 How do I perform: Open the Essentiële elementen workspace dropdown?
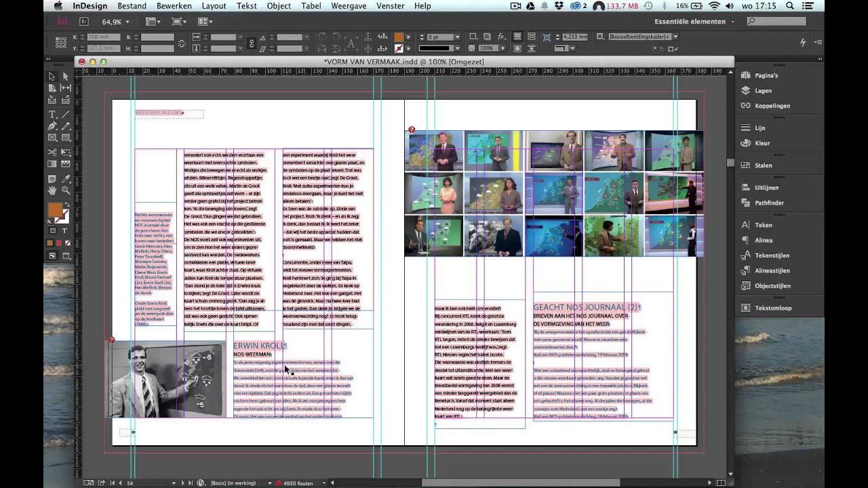(694, 22)
